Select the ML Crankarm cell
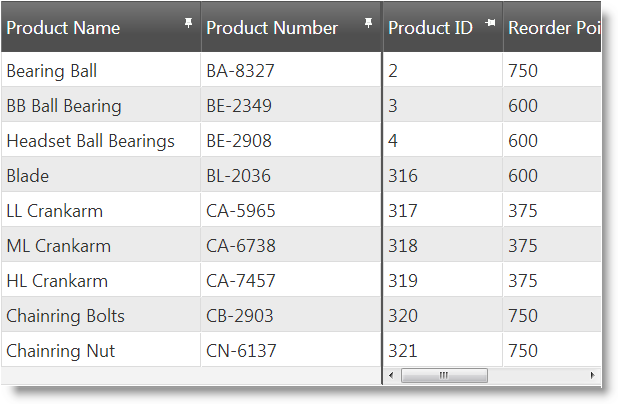Screen dimensions: 618x404 coord(58,246)
